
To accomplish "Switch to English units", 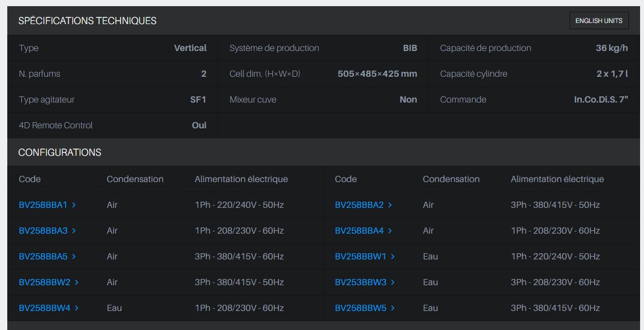I will pyautogui.click(x=599, y=21).
